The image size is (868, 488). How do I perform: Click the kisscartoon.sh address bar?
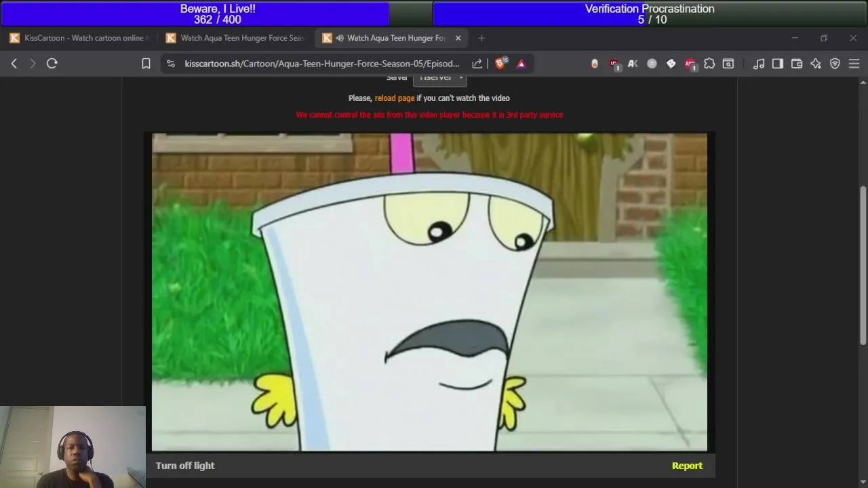(321, 64)
